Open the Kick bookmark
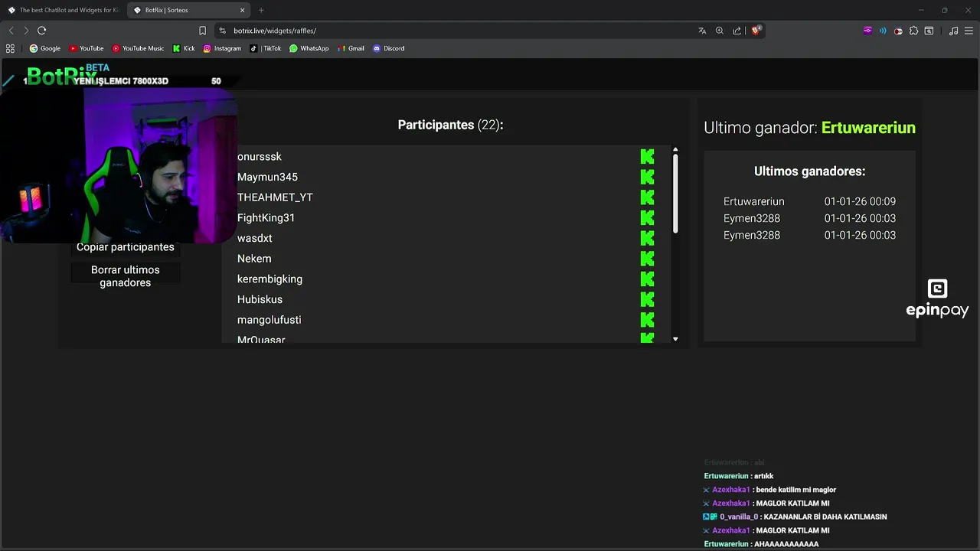Screen dimensions: 980x551 pos(184,48)
